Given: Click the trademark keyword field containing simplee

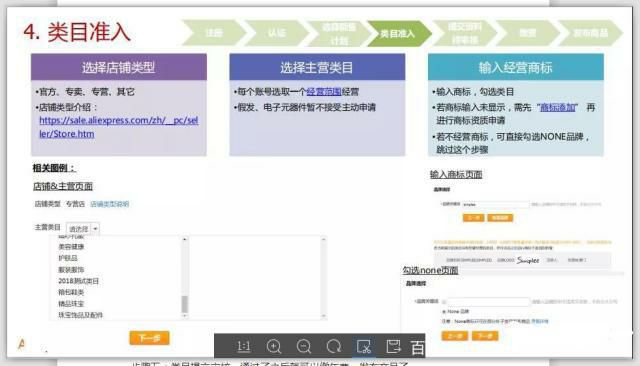Looking at the screenshot, I should click(496, 204).
